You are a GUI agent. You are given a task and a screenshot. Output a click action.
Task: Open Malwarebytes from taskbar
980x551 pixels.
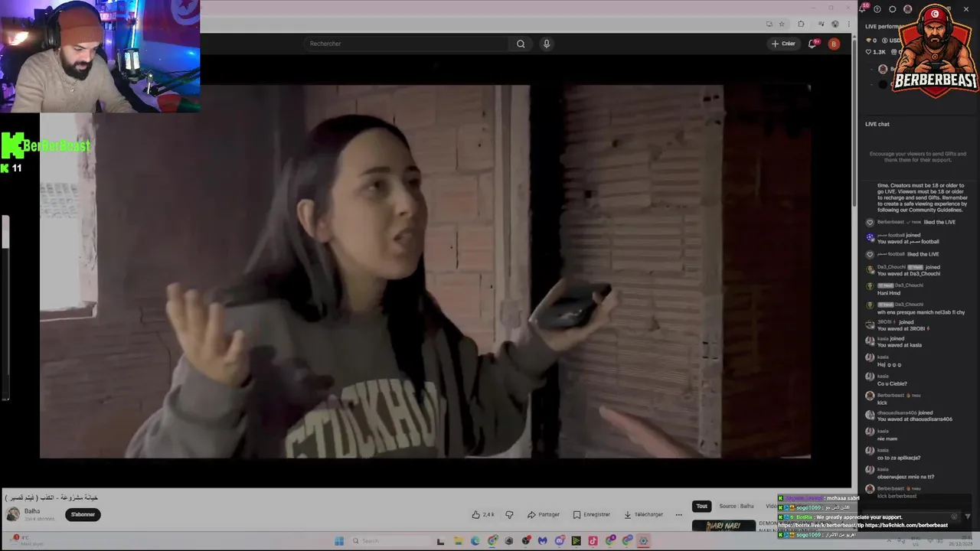pos(542,541)
